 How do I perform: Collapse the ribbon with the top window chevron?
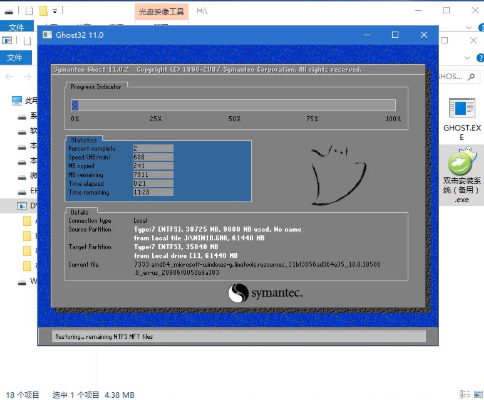click(469, 27)
